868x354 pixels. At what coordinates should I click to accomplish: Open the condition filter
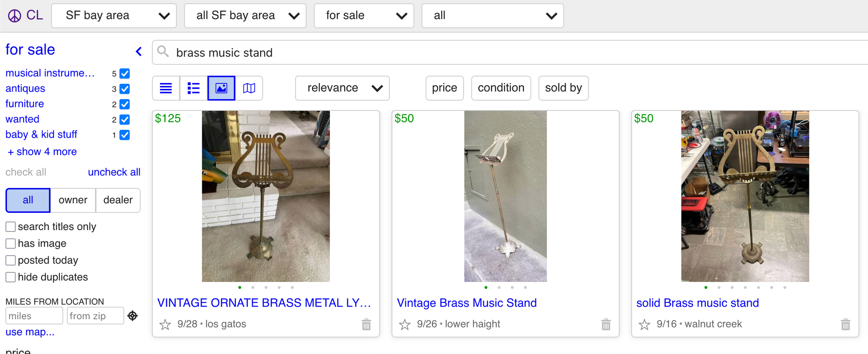pyautogui.click(x=501, y=88)
